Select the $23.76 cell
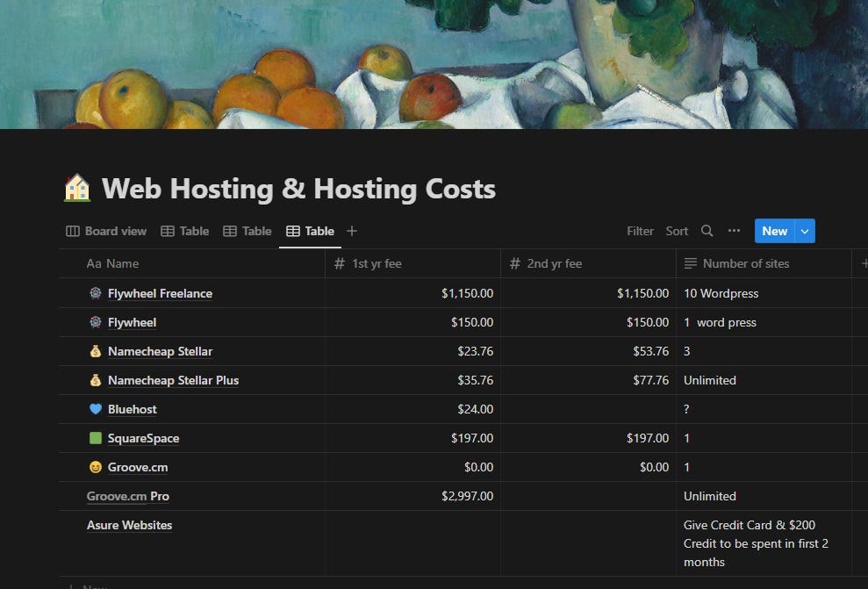The width and height of the screenshot is (868, 589). [413, 351]
